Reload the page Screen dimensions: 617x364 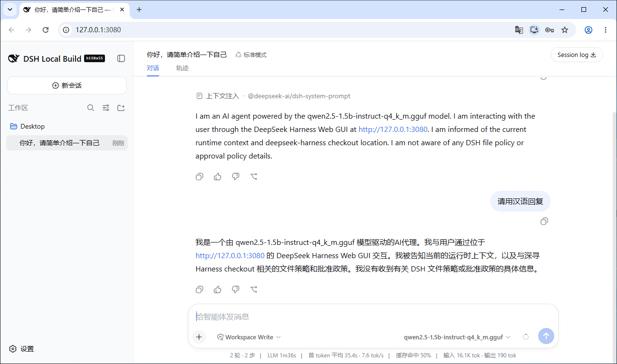click(x=46, y=30)
